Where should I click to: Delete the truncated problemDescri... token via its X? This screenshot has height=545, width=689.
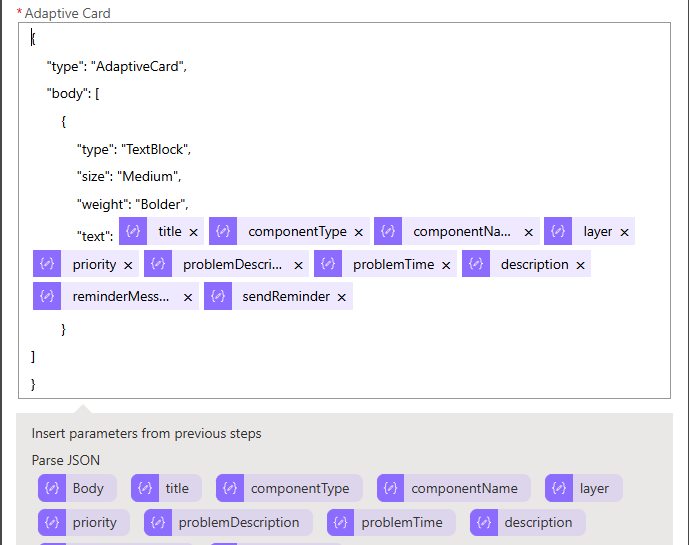(x=299, y=265)
